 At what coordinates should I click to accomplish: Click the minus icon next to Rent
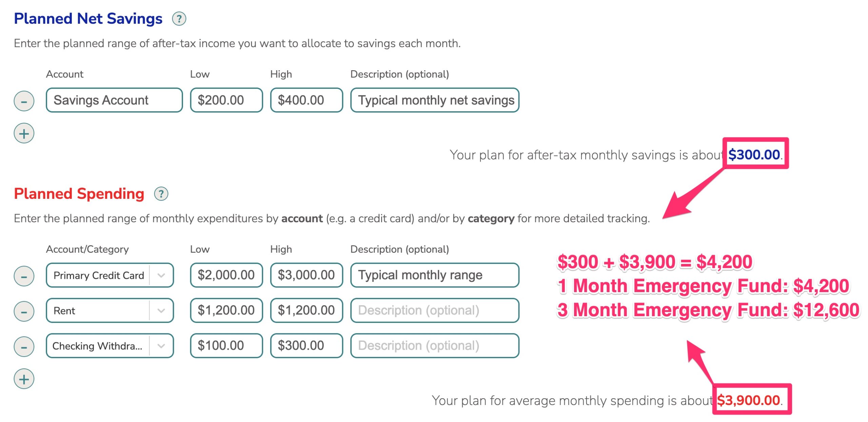[25, 310]
